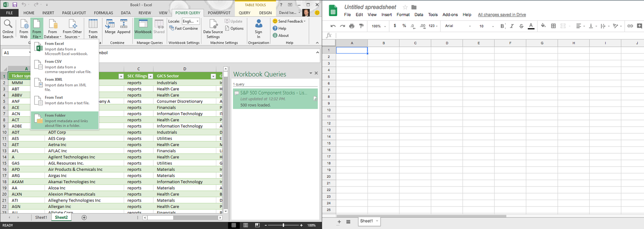The height and width of the screenshot is (229, 644).
Task: Open the all-sheets list in Google Sheets
Action: [x=348, y=222]
